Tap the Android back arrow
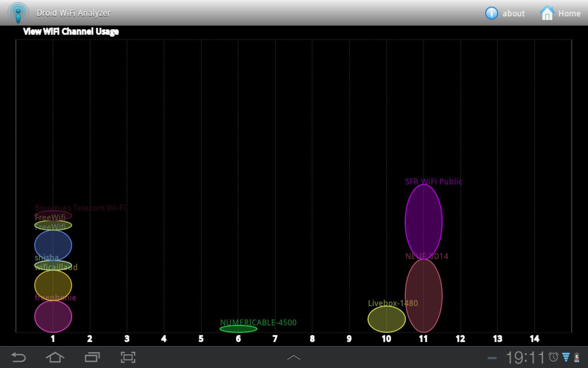 pos(18,357)
